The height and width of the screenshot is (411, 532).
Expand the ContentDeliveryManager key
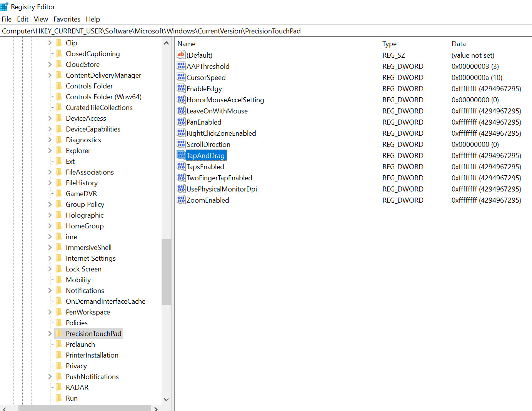50,75
